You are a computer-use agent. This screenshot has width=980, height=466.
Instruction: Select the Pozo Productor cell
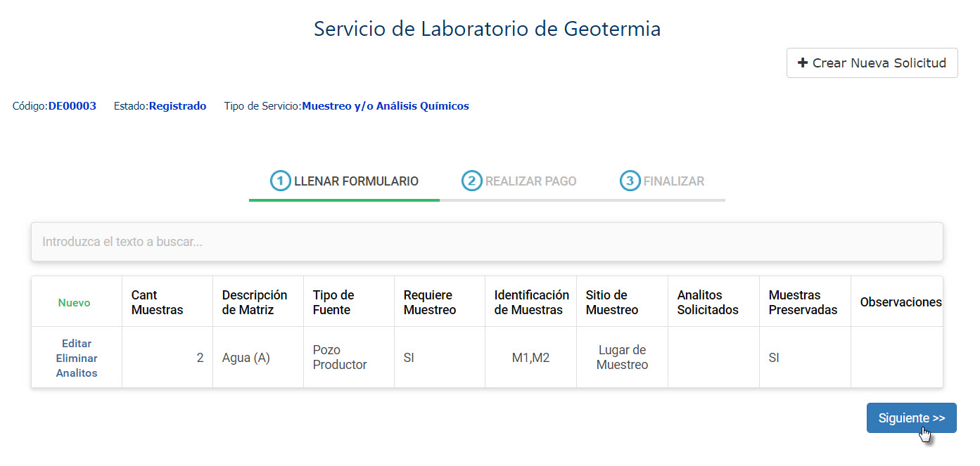pos(340,357)
